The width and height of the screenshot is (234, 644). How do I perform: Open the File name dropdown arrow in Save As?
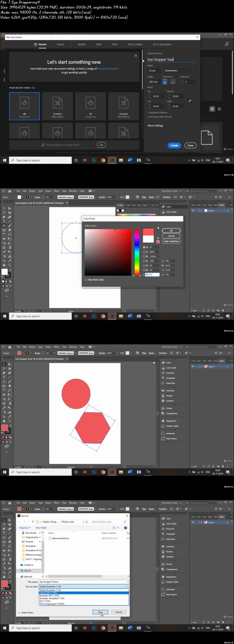point(127,582)
